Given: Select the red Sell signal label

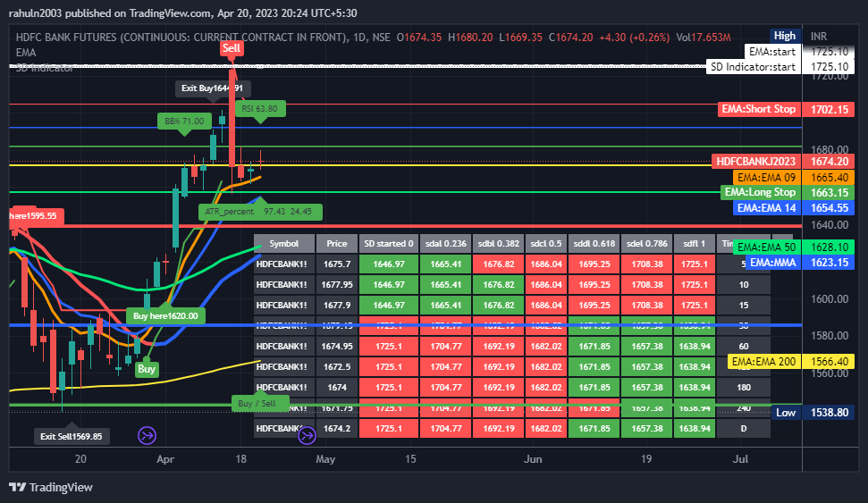Looking at the screenshot, I should pyautogui.click(x=232, y=48).
